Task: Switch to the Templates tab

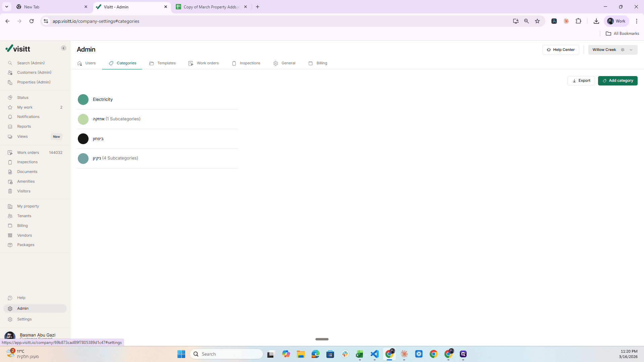Action: click(x=162, y=63)
